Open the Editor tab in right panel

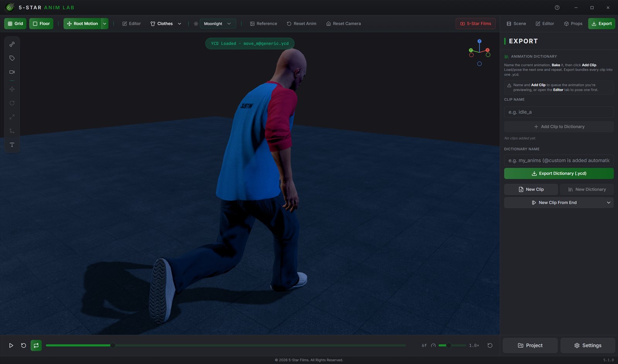pyautogui.click(x=545, y=24)
